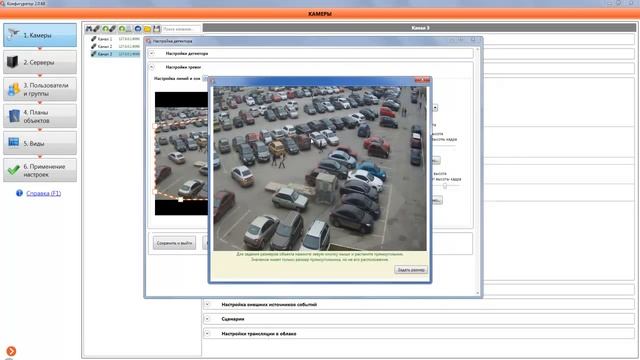Expand the Сценарии section

207,319
